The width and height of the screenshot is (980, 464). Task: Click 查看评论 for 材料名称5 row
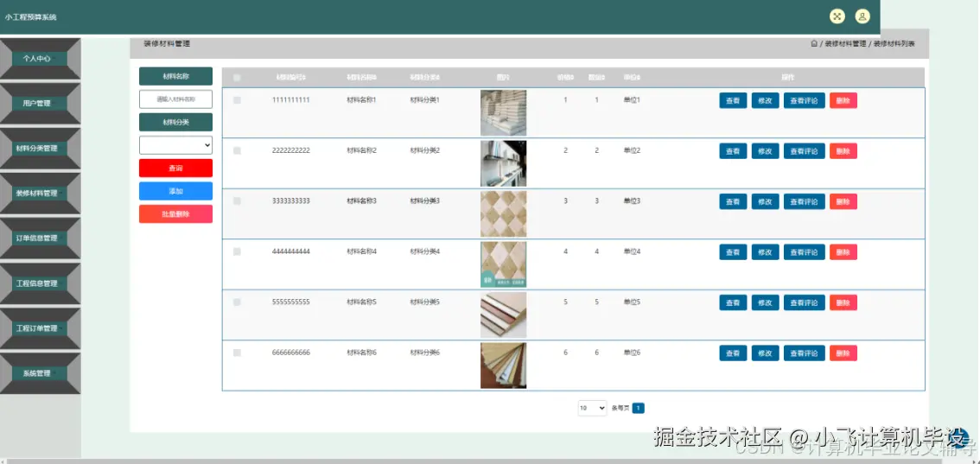(x=805, y=303)
